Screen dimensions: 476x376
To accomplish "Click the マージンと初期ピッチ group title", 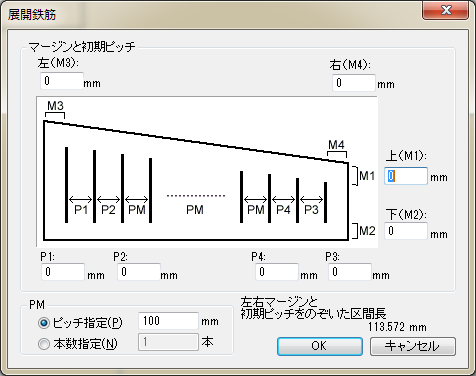I will pyautogui.click(x=82, y=47).
